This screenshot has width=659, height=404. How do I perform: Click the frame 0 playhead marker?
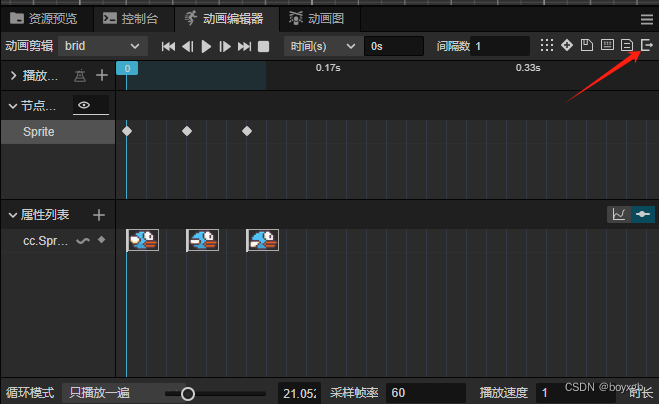[127, 68]
